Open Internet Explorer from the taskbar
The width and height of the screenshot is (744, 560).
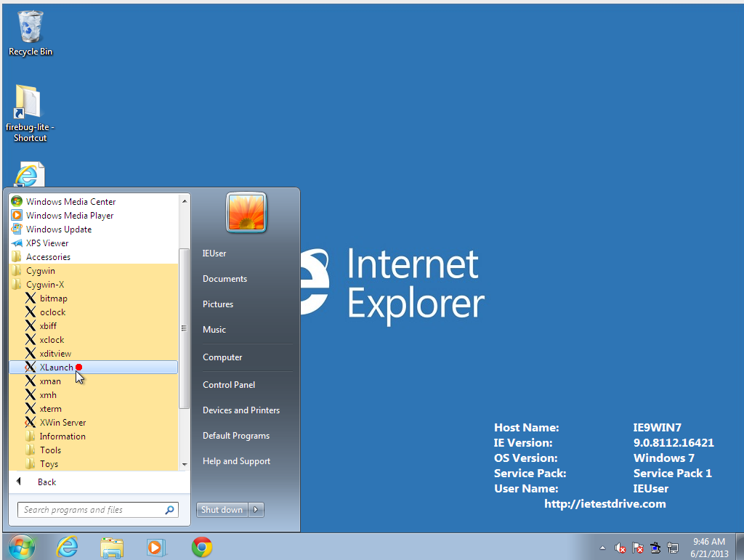[x=67, y=547]
